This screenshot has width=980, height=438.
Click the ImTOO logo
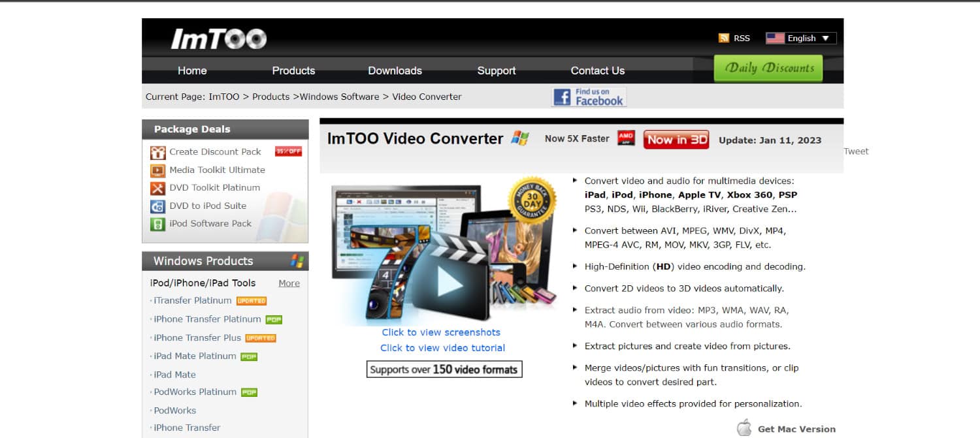pyautogui.click(x=218, y=39)
